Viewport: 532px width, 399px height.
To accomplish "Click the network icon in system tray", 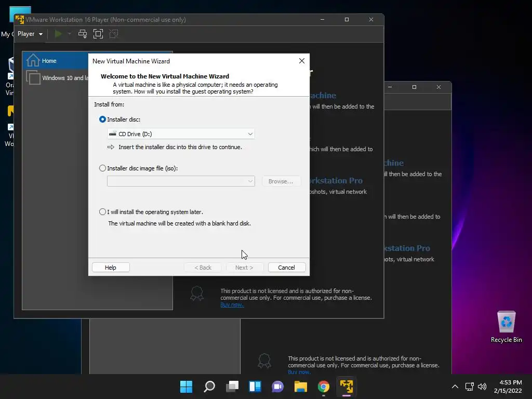I will [470, 387].
